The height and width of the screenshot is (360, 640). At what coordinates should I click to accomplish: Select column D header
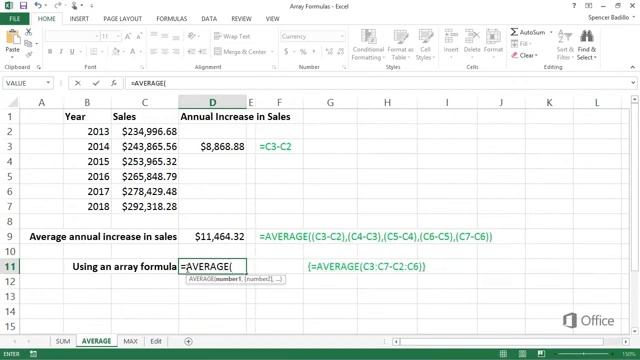click(x=212, y=102)
